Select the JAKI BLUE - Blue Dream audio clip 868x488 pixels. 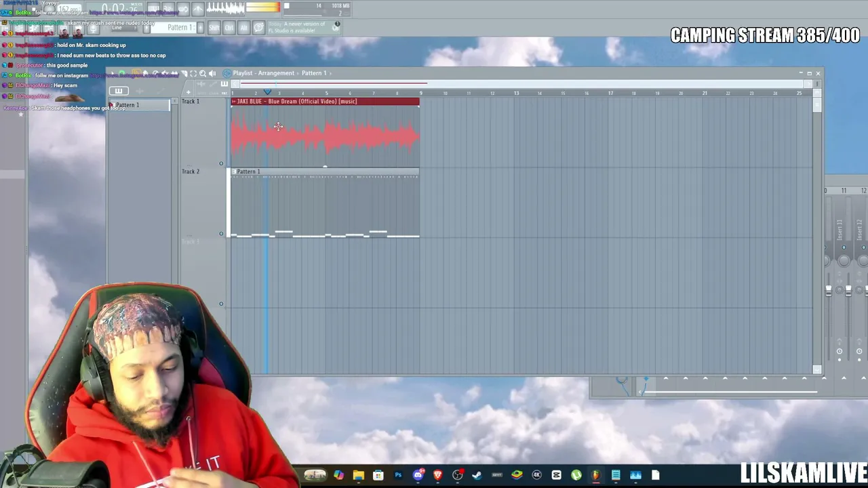(x=325, y=132)
